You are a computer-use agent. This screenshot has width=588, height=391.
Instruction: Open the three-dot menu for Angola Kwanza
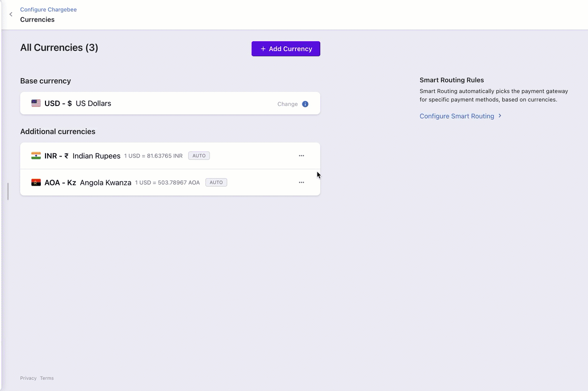302,182
